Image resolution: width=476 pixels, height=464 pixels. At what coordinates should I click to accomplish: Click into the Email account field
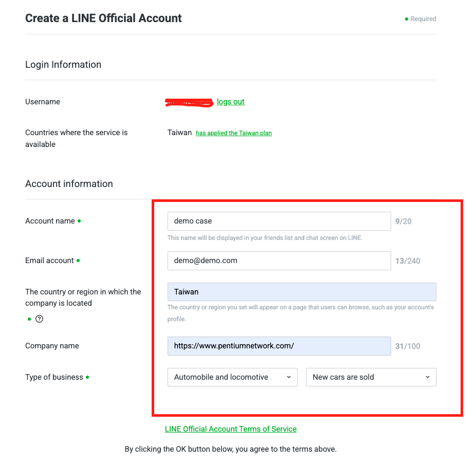(279, 261)
